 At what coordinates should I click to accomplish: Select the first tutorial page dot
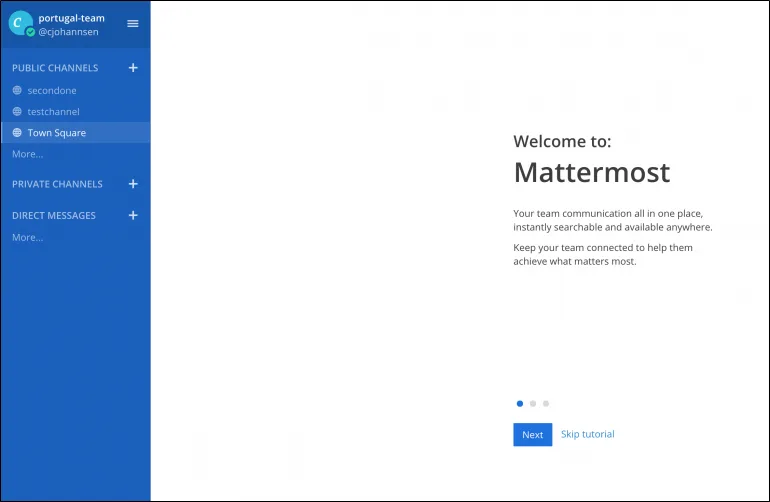pyautogui.click(x=520, y=404)
